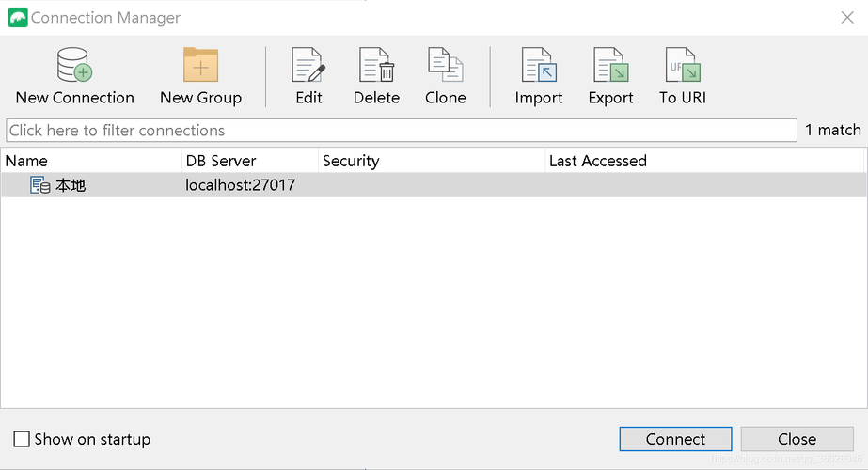Create a New Group folder
This screenshot has width=868, height=470.
tap(200, 67)
